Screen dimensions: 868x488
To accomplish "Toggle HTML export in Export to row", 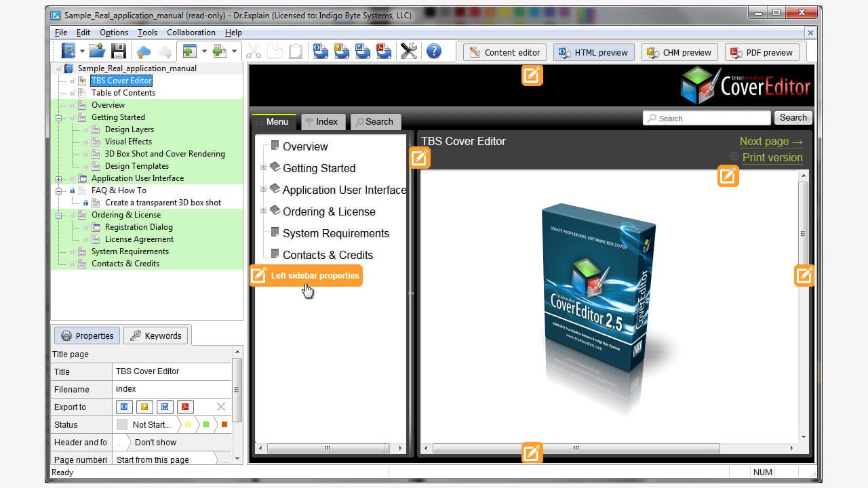I will pyautogui.click(x=124, y=407).
